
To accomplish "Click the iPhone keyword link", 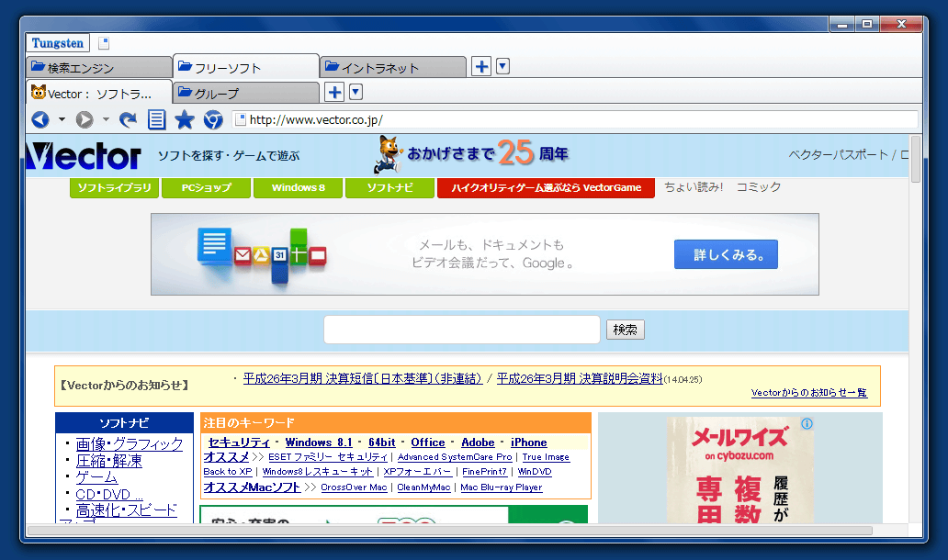I will pyautogui.click(x=528, y=442).
